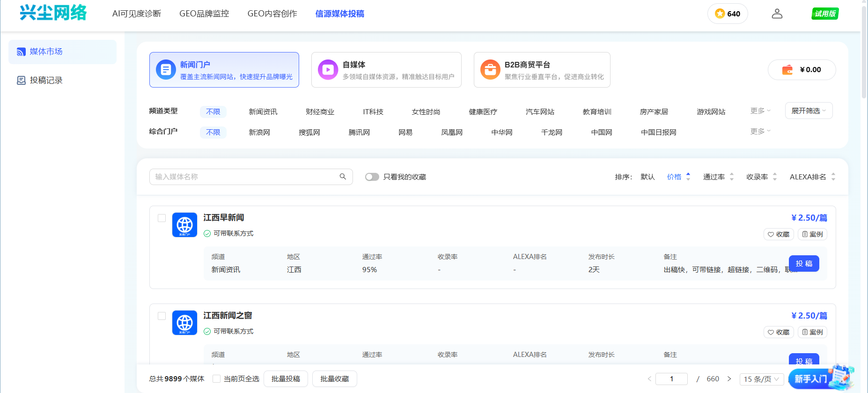Expand 更多 in 频道类型 row

click(760, 111)
